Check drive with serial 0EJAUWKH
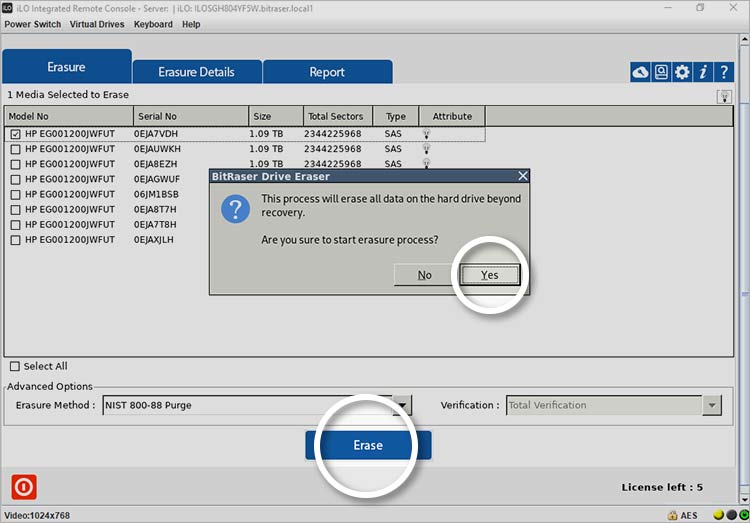Viewport: 750px width, 523px height. click(x=15, y=149)
